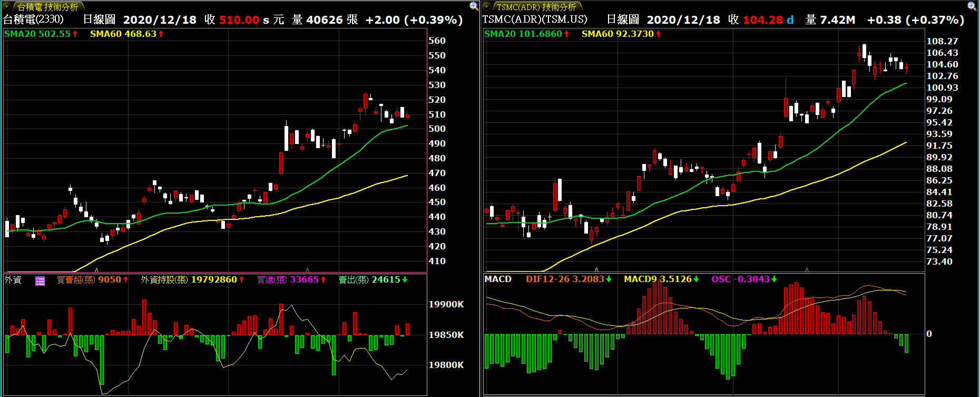Image resolution: width=980 pixels, height=397 pixels.
Task: Click the 外資持股(張) 19792860 value
Action: click(x=192, y=279)
